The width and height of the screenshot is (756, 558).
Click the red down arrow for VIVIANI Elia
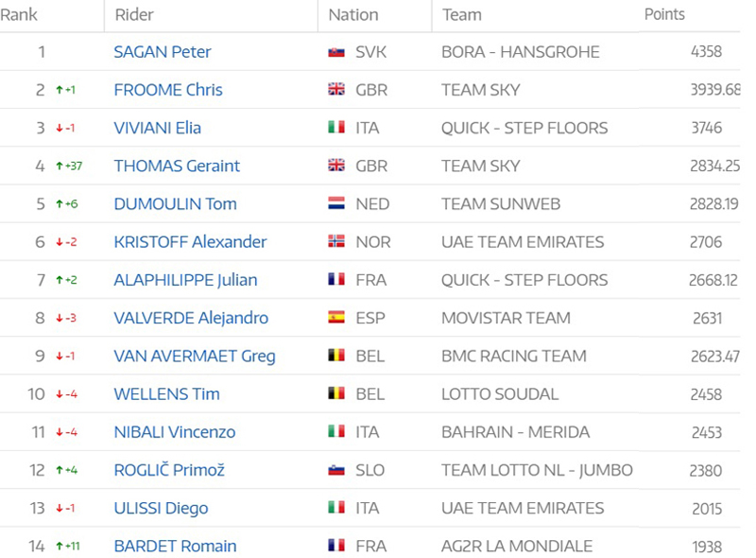pyautogui.click(x=59, y=129)
